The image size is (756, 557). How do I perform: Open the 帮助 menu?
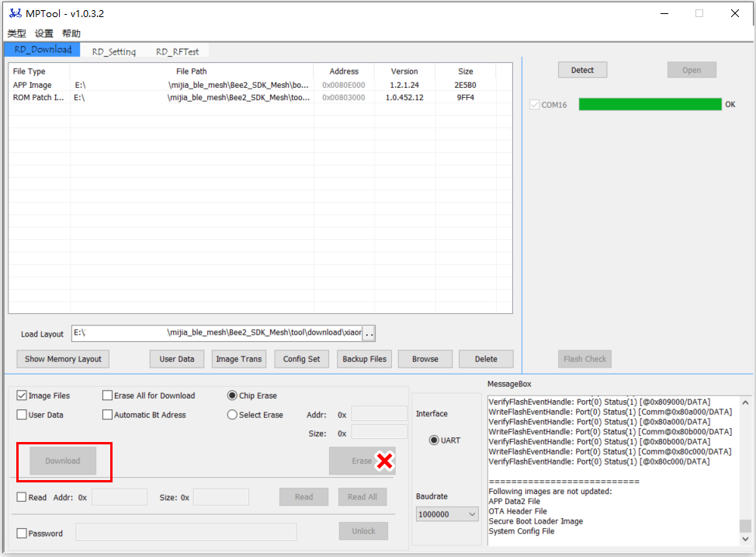(71, 33)
